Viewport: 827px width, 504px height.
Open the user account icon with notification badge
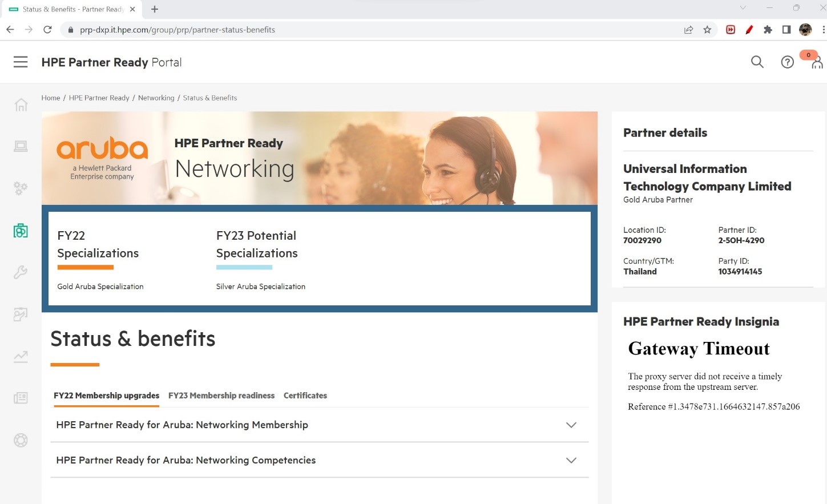click(x=817, y=62)
